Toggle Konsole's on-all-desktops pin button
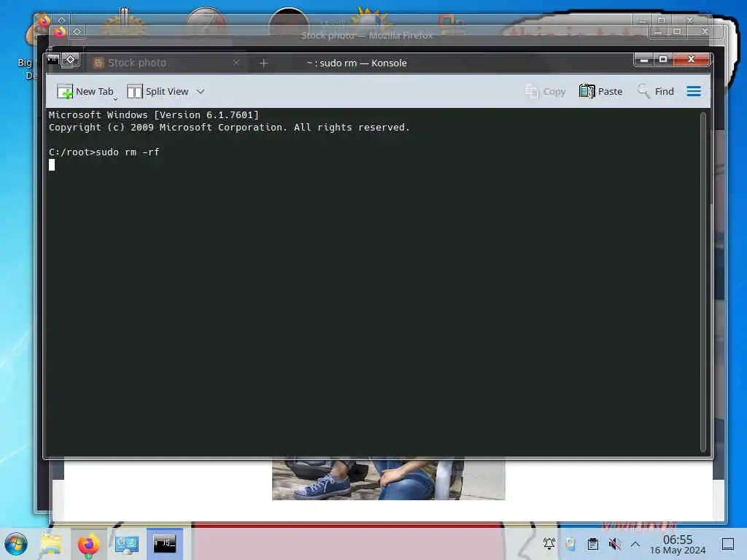747x560 pixels. coord(71,60)
